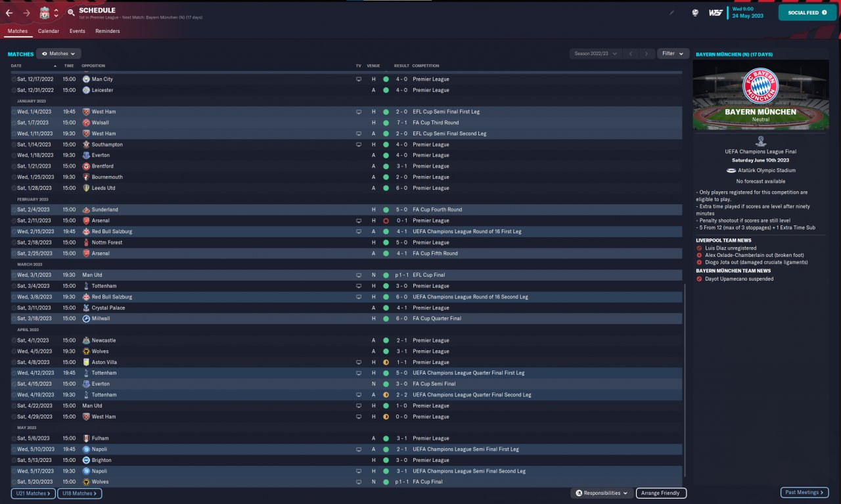841x504 pixels.
Task: Go to next season with right chevron
Action: tap(647, 54)
